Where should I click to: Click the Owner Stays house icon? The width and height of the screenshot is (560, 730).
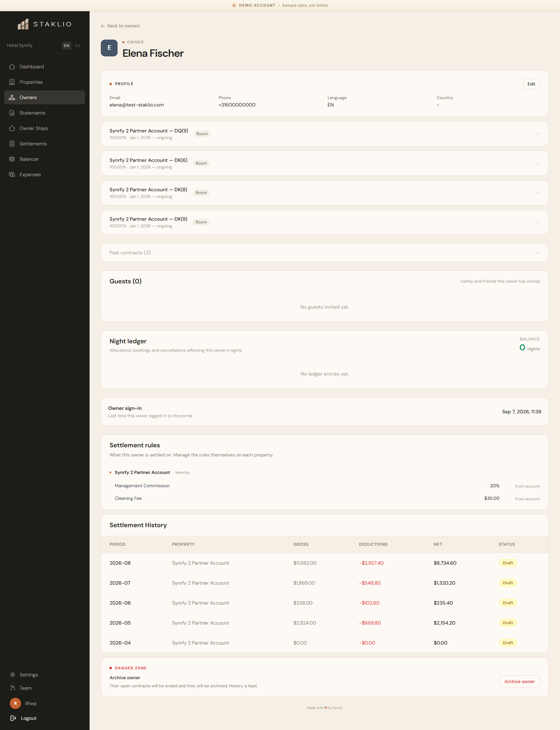pyautogui.click(x=12, y=128)
